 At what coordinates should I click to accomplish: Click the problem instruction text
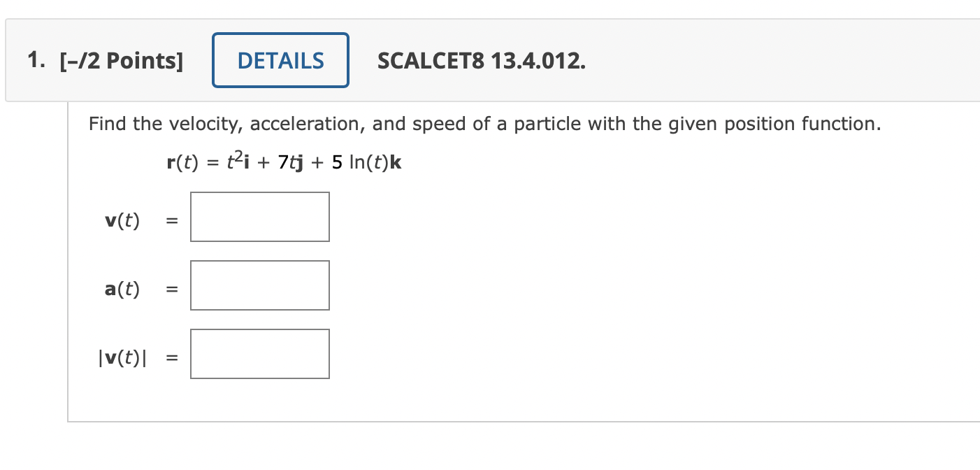484,124
